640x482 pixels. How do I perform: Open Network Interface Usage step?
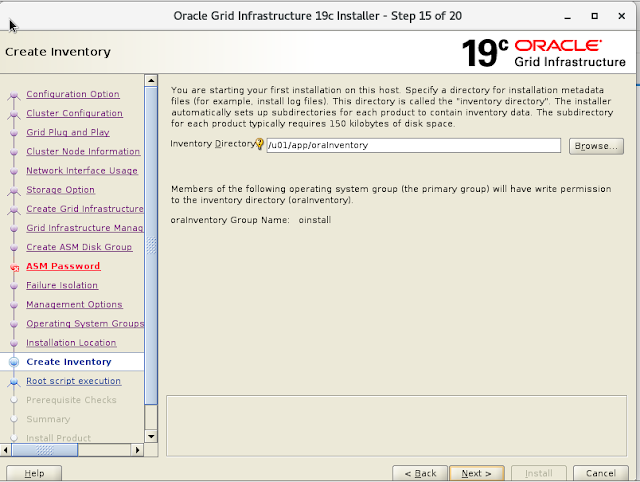point(82,171)
